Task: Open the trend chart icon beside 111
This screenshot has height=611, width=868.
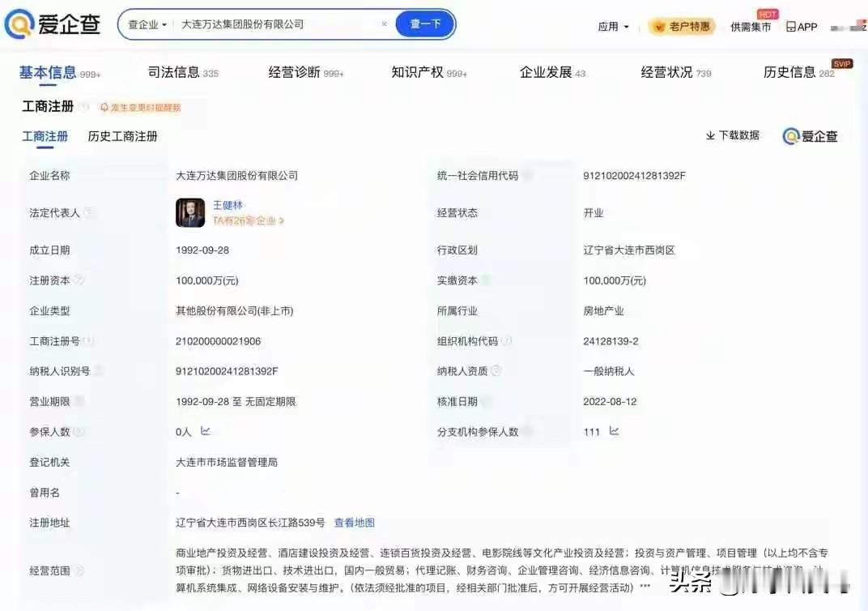Action: (x=614, y=431)
